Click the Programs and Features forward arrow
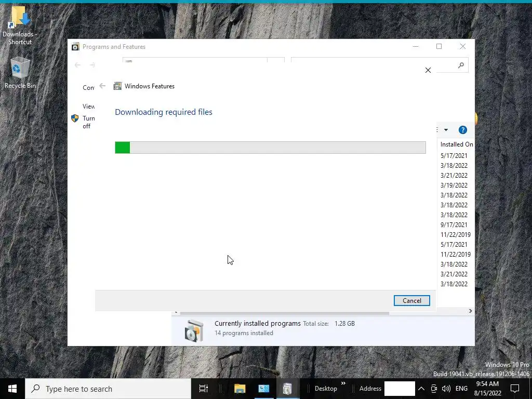This screenshot has height=399, width=532. coord(92,65)
